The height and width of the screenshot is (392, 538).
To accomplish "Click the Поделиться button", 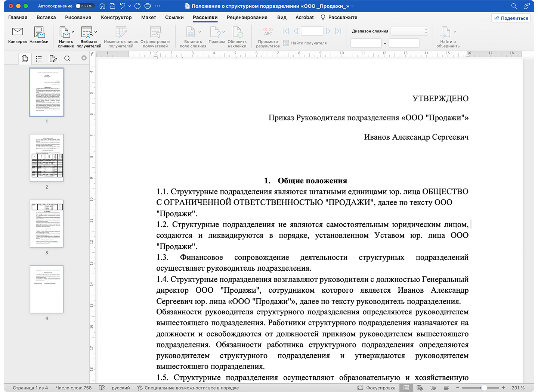I will click(x=511, y=18).
